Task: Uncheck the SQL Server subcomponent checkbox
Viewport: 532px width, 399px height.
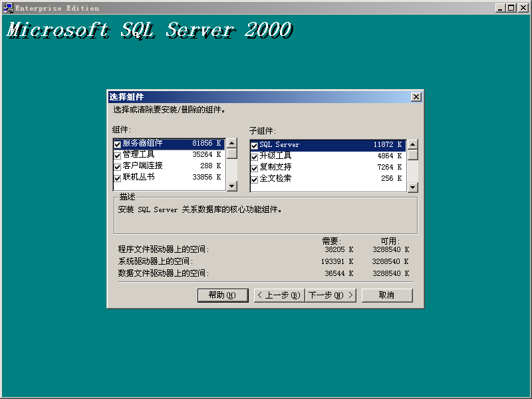Action: 255,146
